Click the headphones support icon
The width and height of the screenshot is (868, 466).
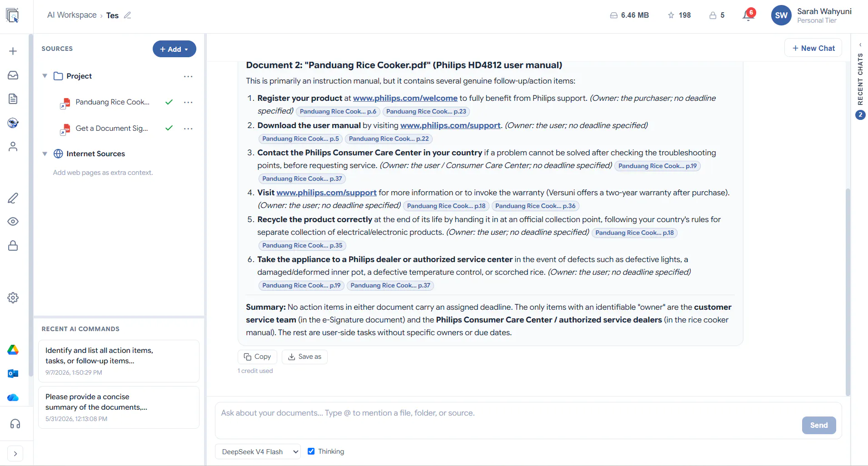coord(15,424)
